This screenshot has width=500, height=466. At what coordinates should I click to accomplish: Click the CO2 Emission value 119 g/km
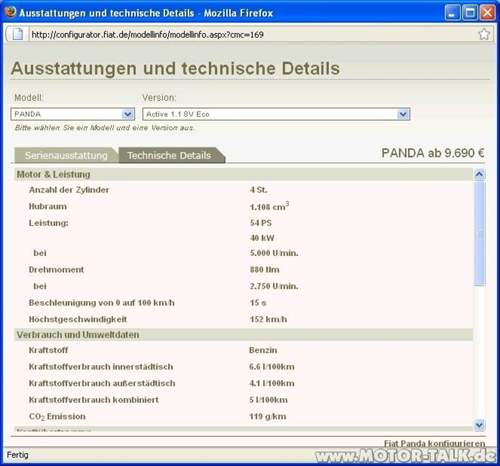[268, 416]
